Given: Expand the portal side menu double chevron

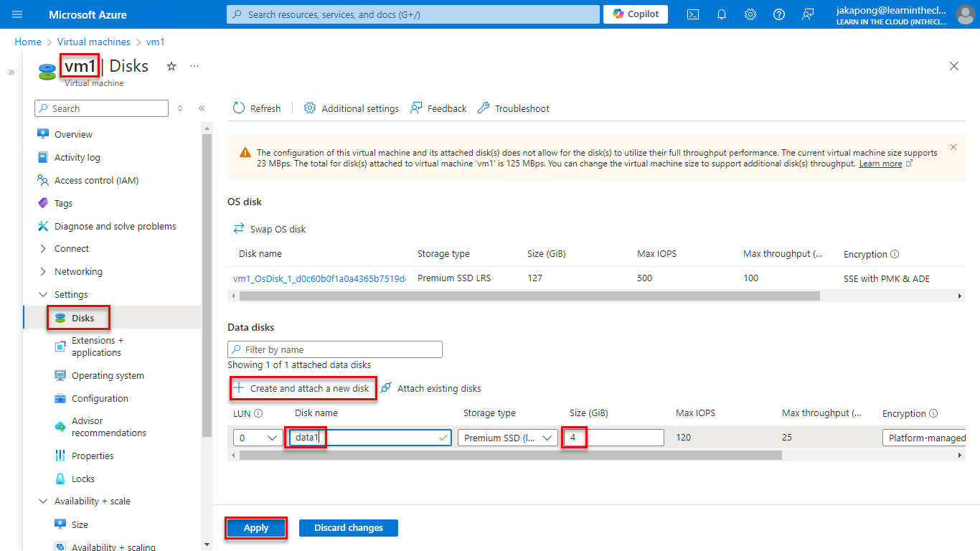Looking at the screenshot, I should pos(11,72).
